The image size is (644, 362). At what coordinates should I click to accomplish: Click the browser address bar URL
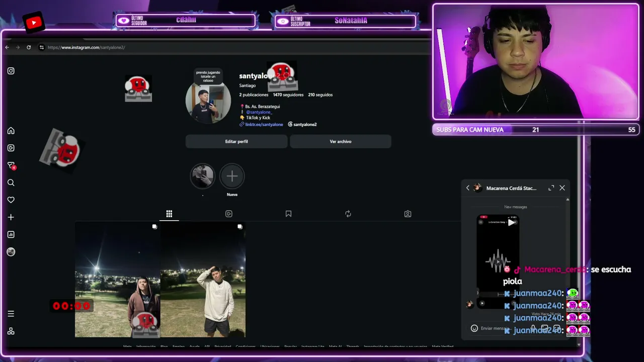tap(86, 47)
